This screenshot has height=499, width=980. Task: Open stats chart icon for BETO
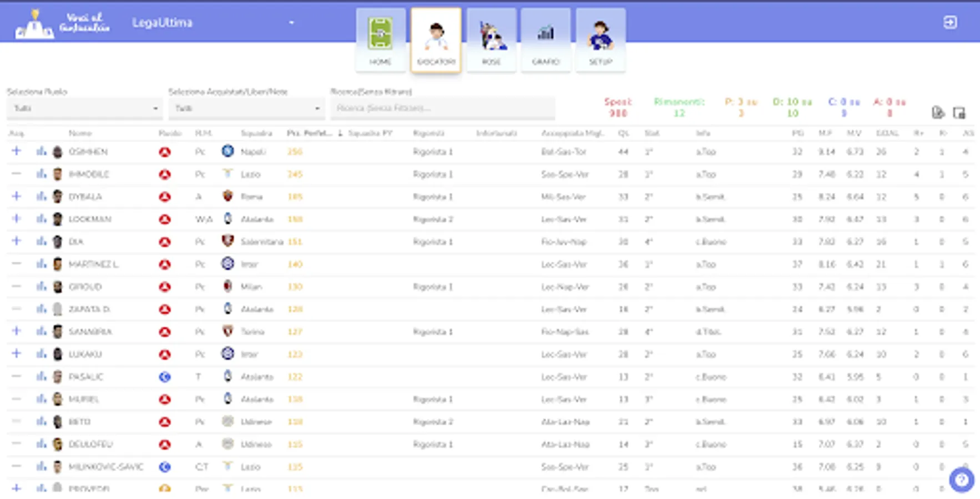(42, 421)
